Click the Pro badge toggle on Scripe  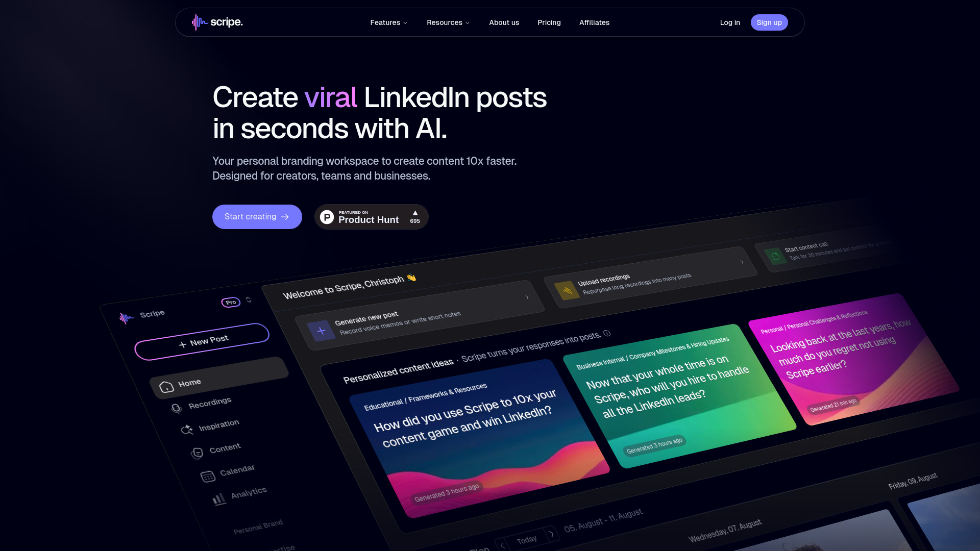click(231, 302)
